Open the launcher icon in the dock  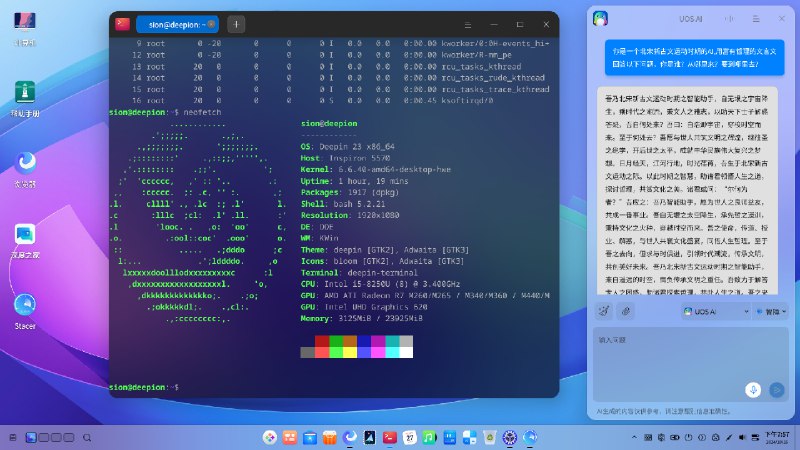coord(270,437)
